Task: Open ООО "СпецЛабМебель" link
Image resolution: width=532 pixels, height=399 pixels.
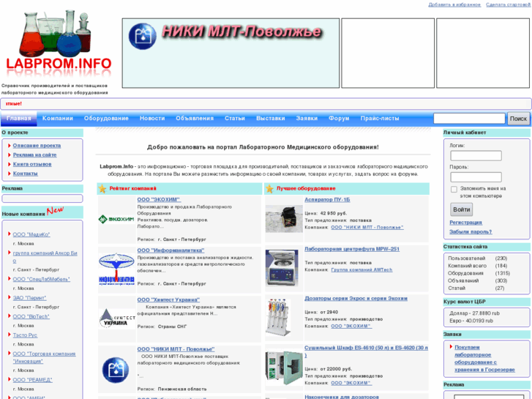Action: pyautogui.click(x=42, y=279)
